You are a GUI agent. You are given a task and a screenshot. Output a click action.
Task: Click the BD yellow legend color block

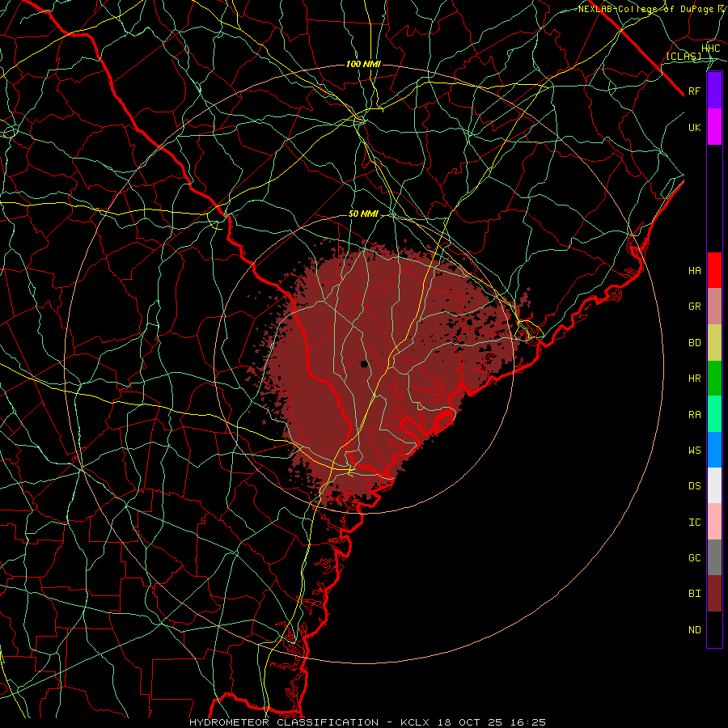coord(714,343)
